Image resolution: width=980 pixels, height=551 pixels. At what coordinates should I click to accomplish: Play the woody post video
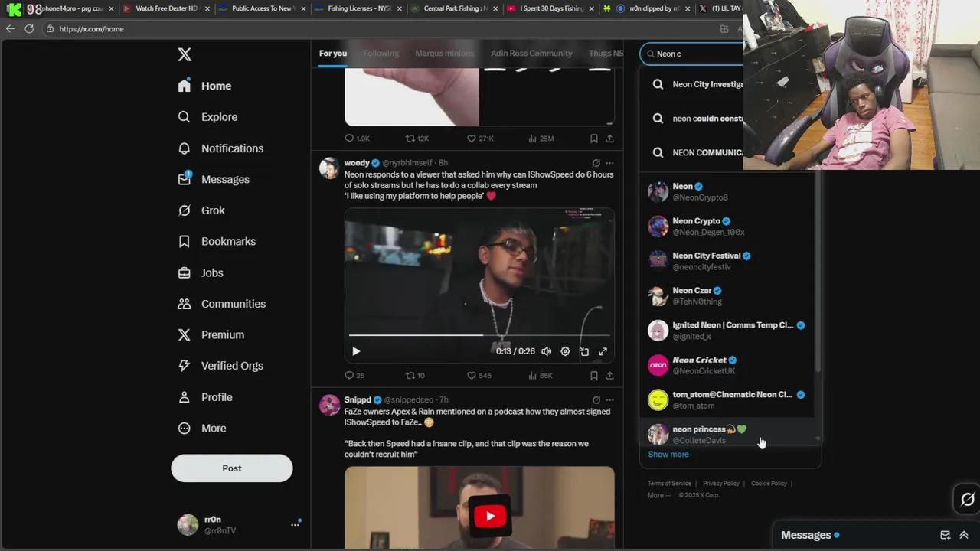[x=356, y=351]
